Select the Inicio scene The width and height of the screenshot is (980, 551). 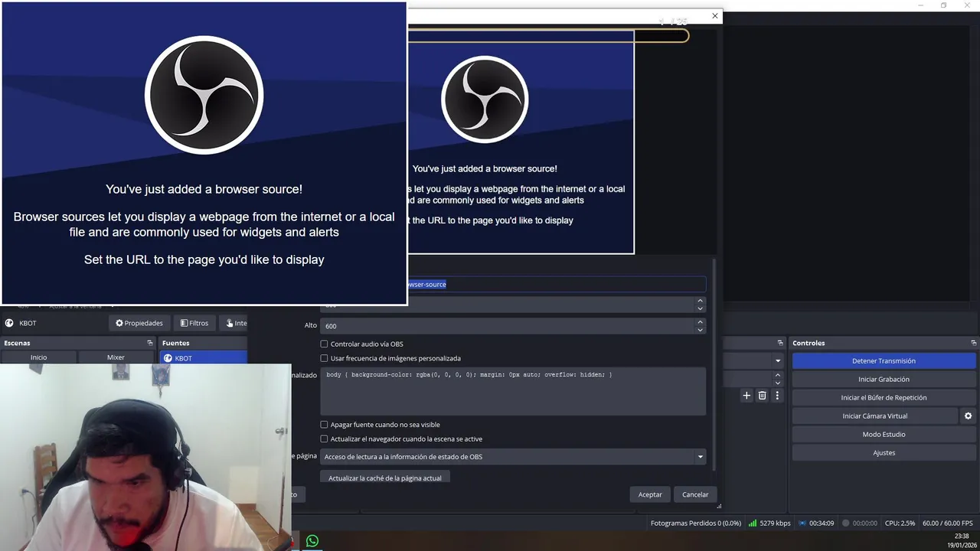38,357
